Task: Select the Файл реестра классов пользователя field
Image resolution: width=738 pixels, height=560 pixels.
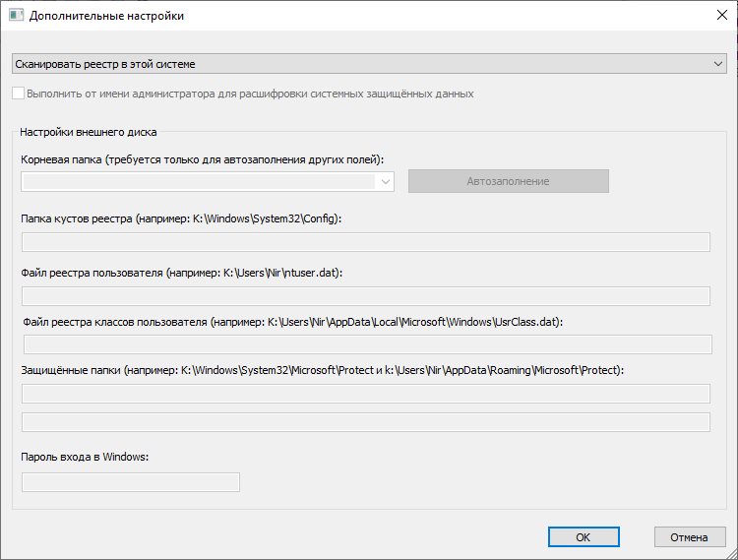Action: [x=367, y=343]
